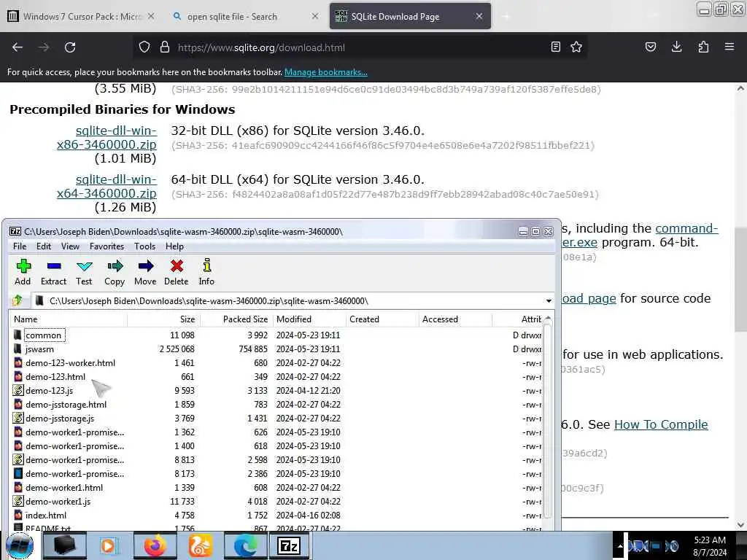This screenshot has height=560, width=747.
Task: Open the 7-Zip File menu
Action: tap(20, 246)
